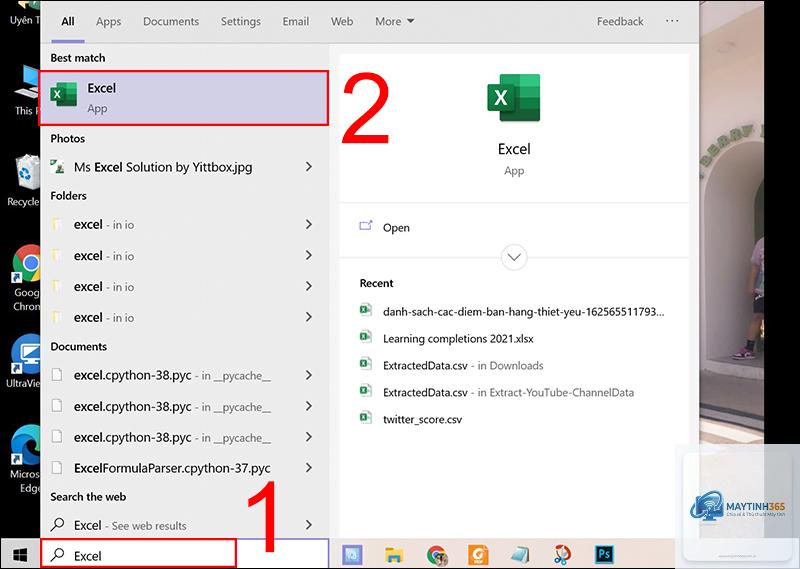Image resolution: width=800 pixels, height=569 pixels.
Task: Click Open to launch Excel
Action: coord(396,228)
